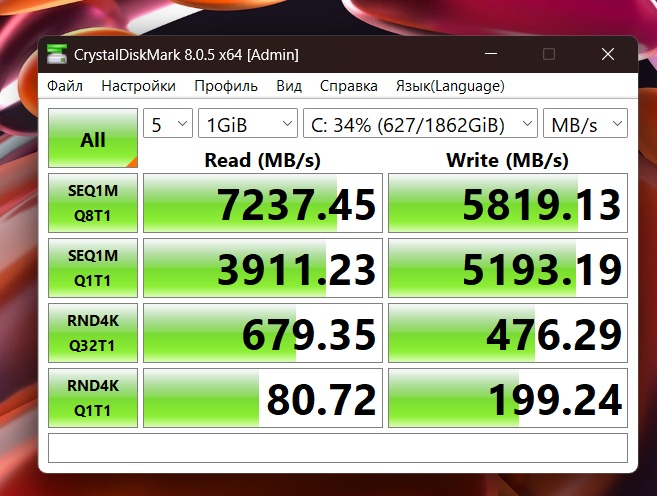Start the SEQ1M Q1T1 test

(x=93, y=268)
